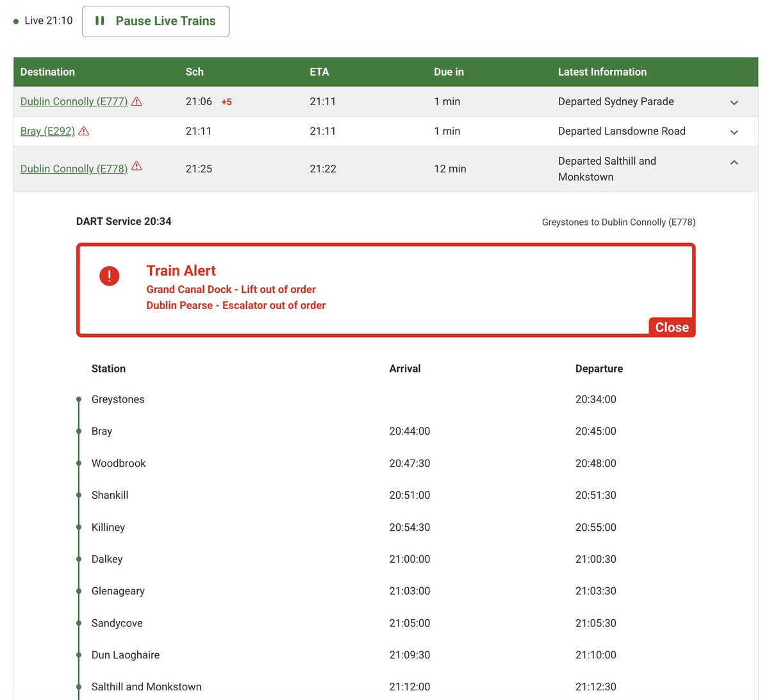
Task: Expand the Dublin Connolly (E777) row
Action: point(734,103)
